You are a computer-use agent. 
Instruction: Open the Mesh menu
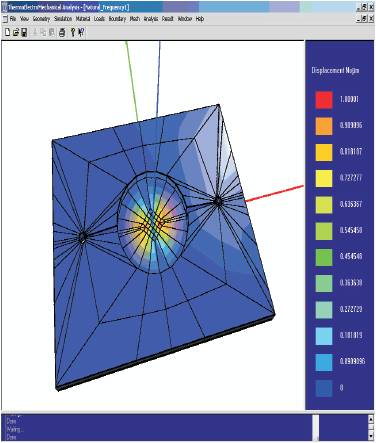pos(135,19)
